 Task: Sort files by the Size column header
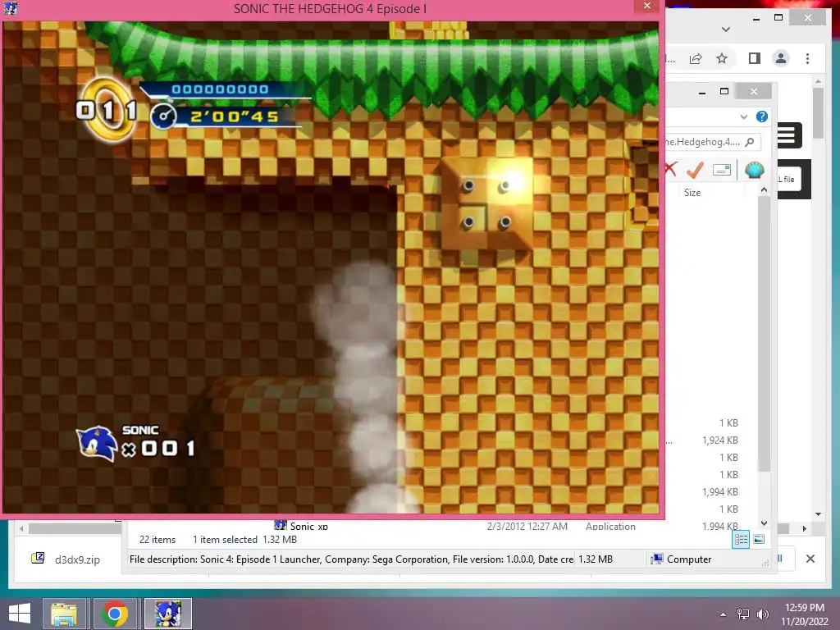click(x=692, y=192)
